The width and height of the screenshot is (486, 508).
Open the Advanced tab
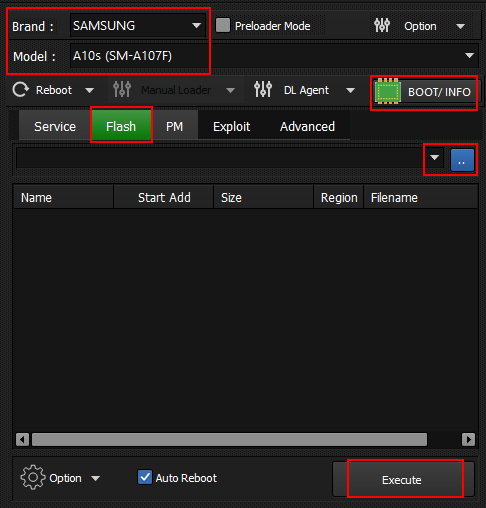pyautogui.click(x=307, y=126)
